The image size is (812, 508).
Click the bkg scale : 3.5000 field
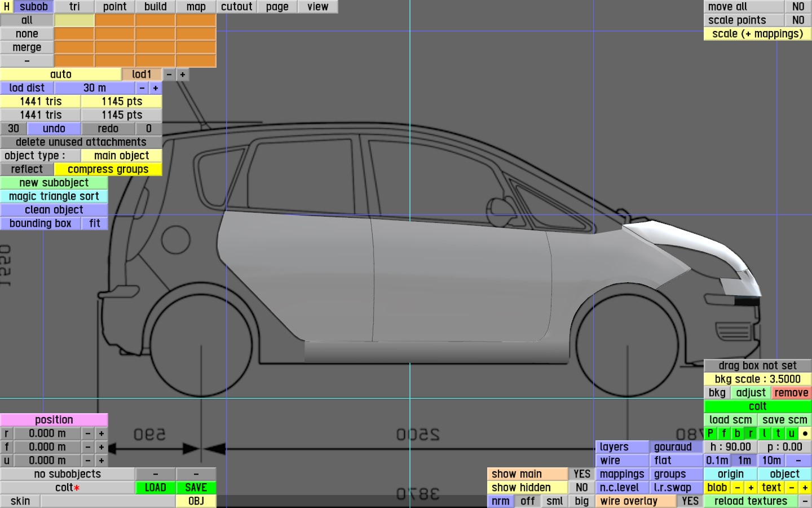point(758,379)
